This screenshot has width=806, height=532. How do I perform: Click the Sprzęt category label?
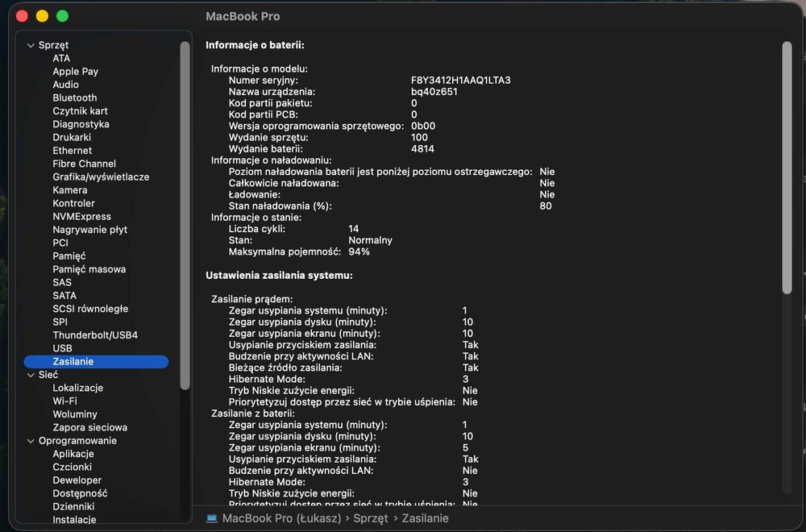click(x=53, y=45)
